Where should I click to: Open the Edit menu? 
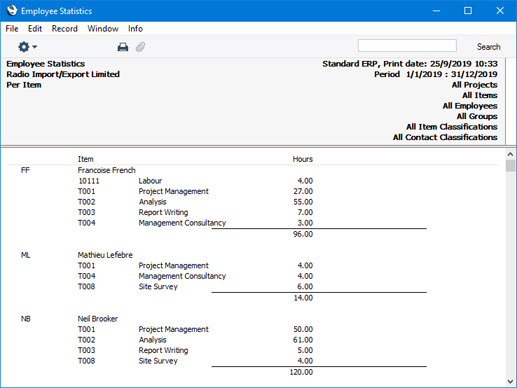tap(35, 29)
